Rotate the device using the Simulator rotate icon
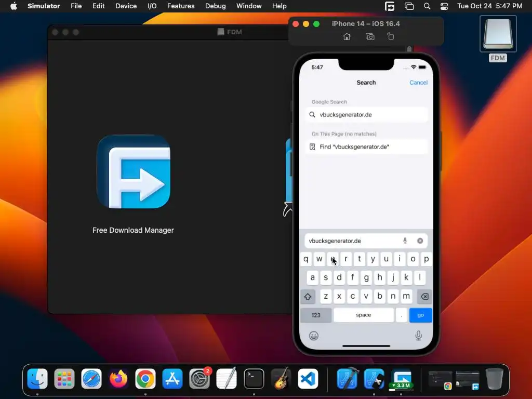 pos(391,36)
